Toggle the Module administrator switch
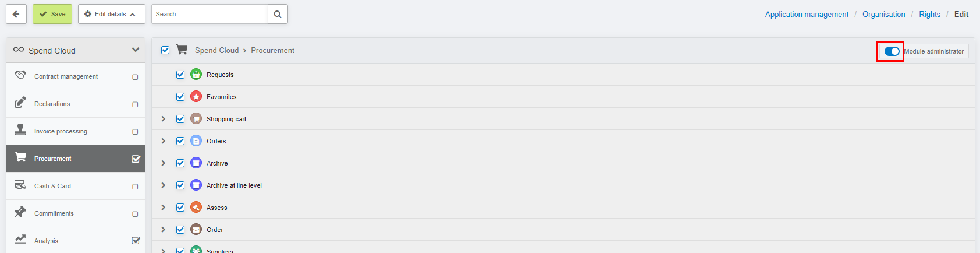The image size is (980, 253). click(892, 51)
